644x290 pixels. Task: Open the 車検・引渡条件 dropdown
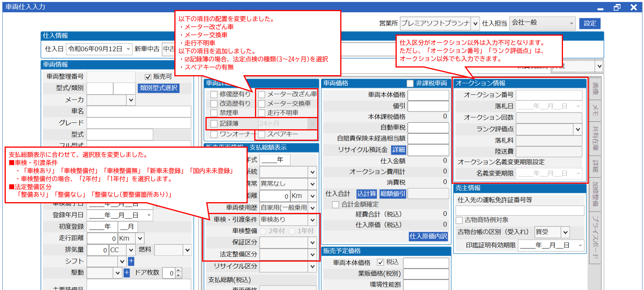coord(313,220)
